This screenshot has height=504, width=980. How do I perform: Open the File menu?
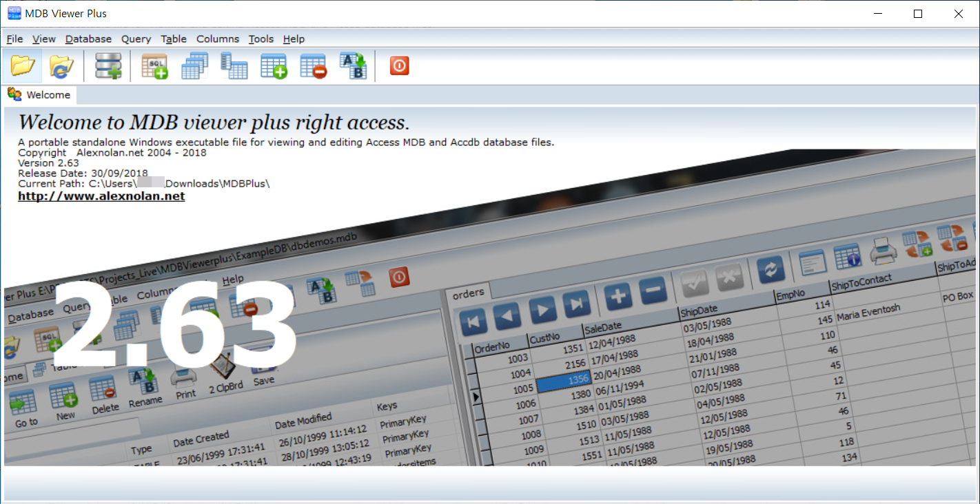pyautogui.click(x=14, y=39)
